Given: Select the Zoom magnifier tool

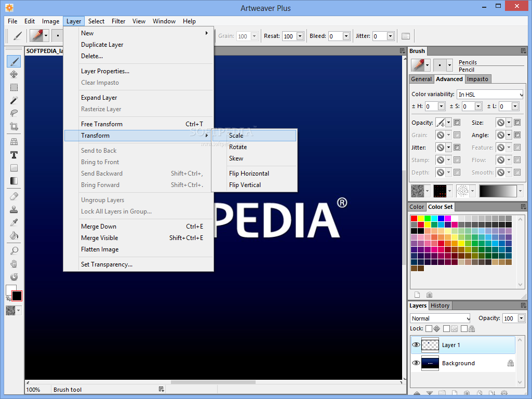Looking at the screenshot, I should [x=14, y=251].
